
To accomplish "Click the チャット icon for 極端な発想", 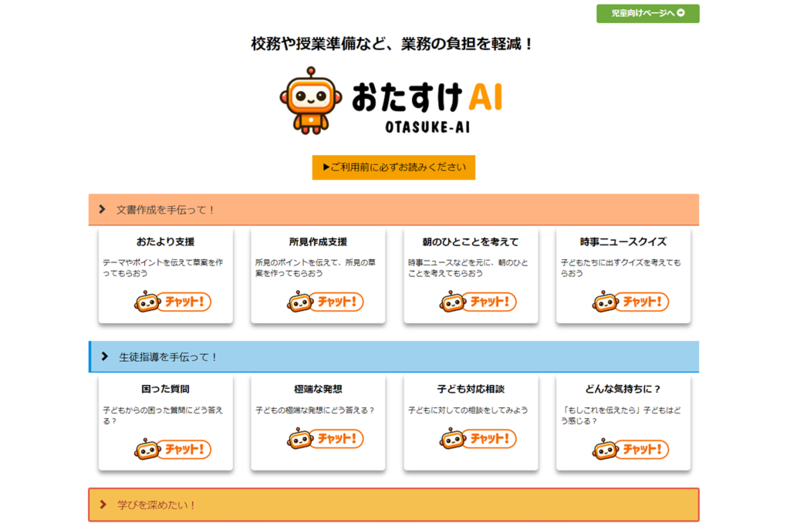I will coord(325,438).
